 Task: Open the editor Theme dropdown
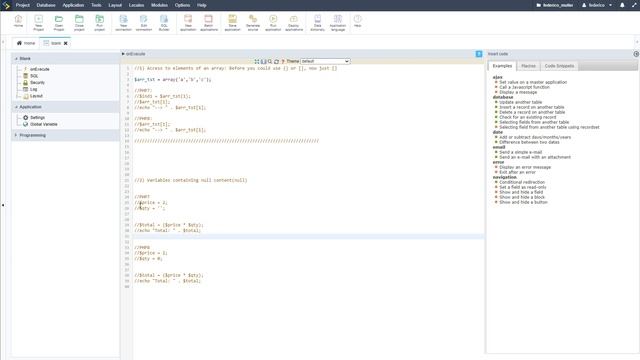click(x=325, y=61)
